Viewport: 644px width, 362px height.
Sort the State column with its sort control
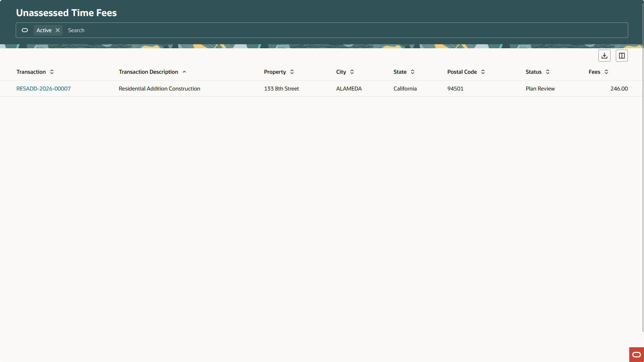click(412, 72)
